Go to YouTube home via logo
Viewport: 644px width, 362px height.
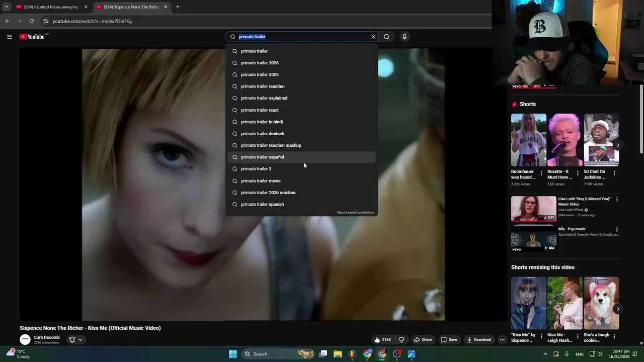coord(32,37)
